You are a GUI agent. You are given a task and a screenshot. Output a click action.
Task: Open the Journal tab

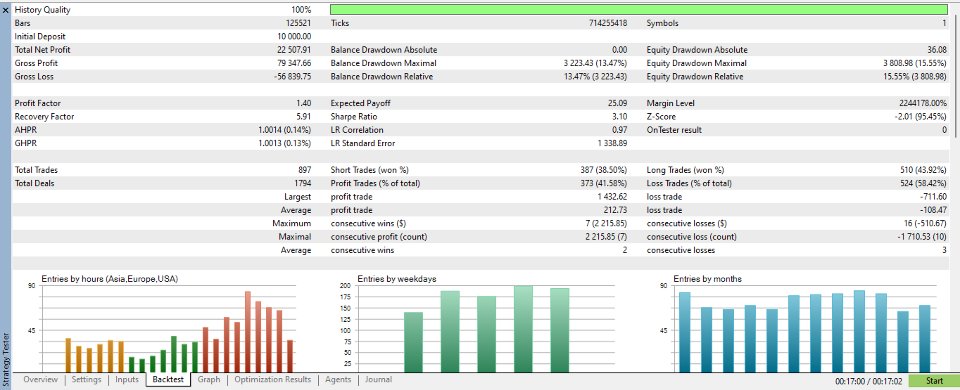378,380
